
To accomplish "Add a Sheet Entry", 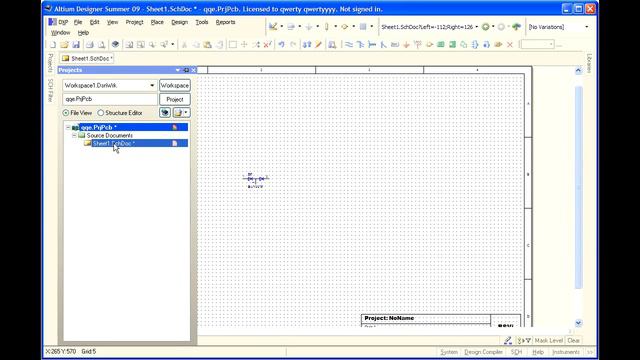I will (452, 44).
